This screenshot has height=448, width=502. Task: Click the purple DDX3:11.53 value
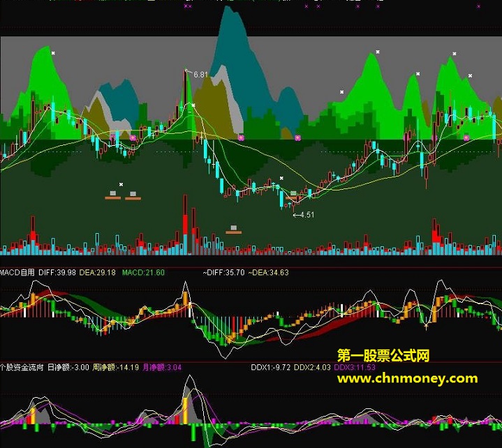coord(355,367)
